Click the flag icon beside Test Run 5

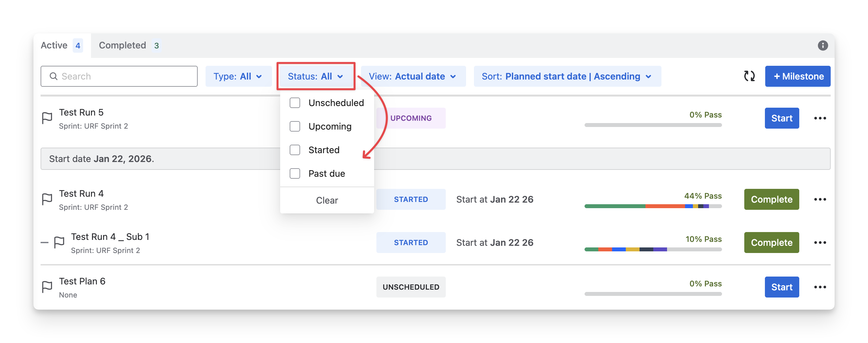coord(47,118)
